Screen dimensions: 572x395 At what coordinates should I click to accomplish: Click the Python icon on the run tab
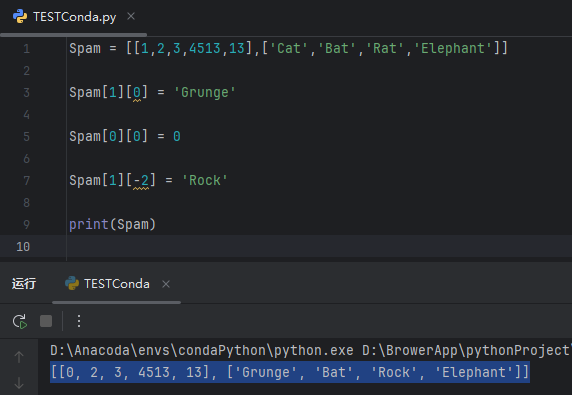pos(72,283)
